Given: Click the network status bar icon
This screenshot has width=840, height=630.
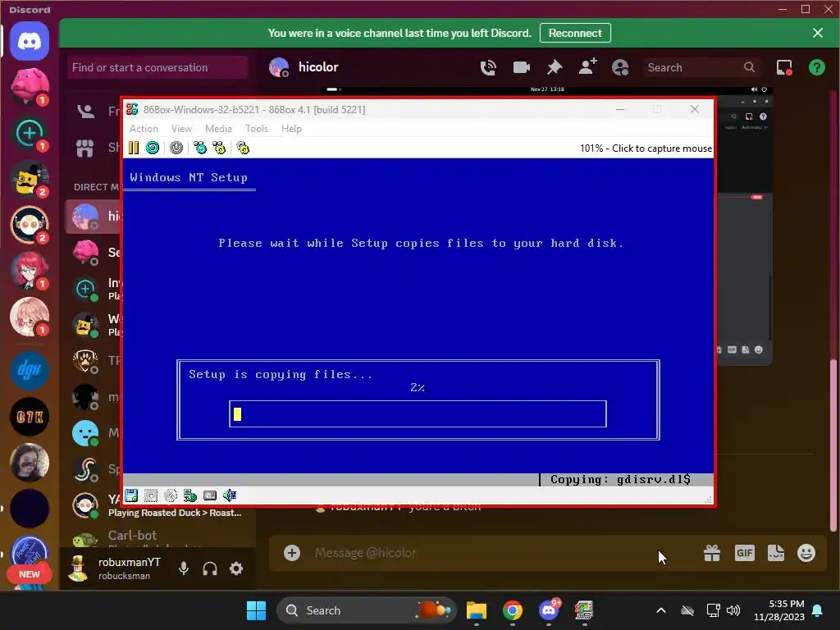Looking at the screenshot, I should [189, 495].
